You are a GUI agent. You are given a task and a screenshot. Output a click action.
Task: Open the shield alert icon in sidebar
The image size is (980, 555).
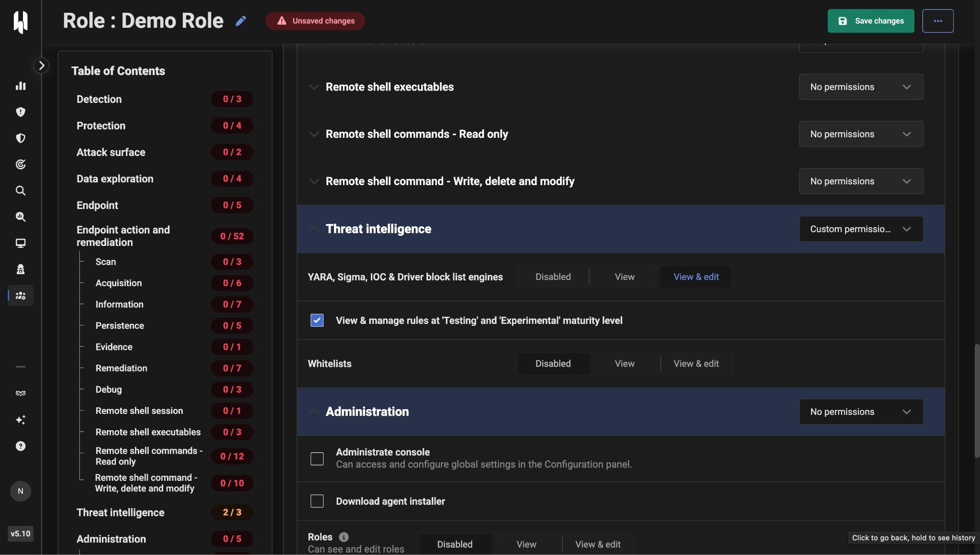(x=21, y=112)
